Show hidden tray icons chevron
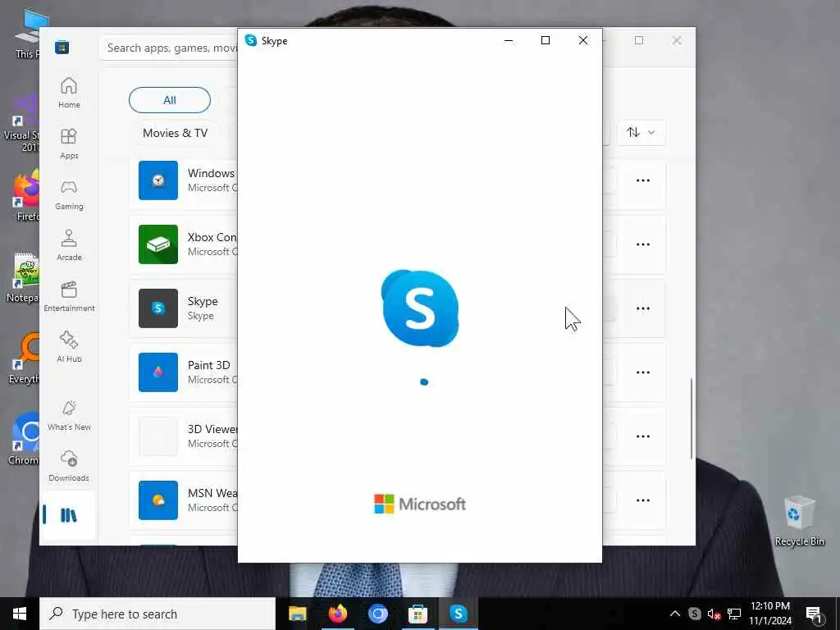The image size is (840, 630). 675,614
